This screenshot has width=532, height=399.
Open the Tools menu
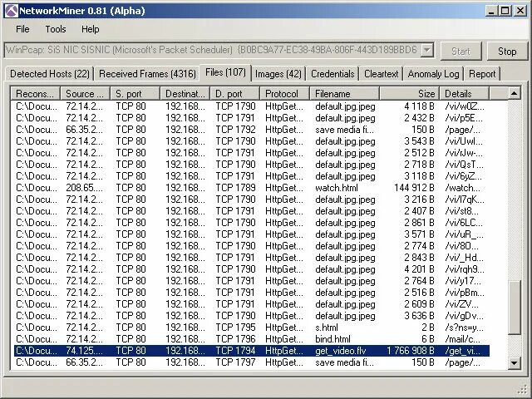click(x=56, y=29)
